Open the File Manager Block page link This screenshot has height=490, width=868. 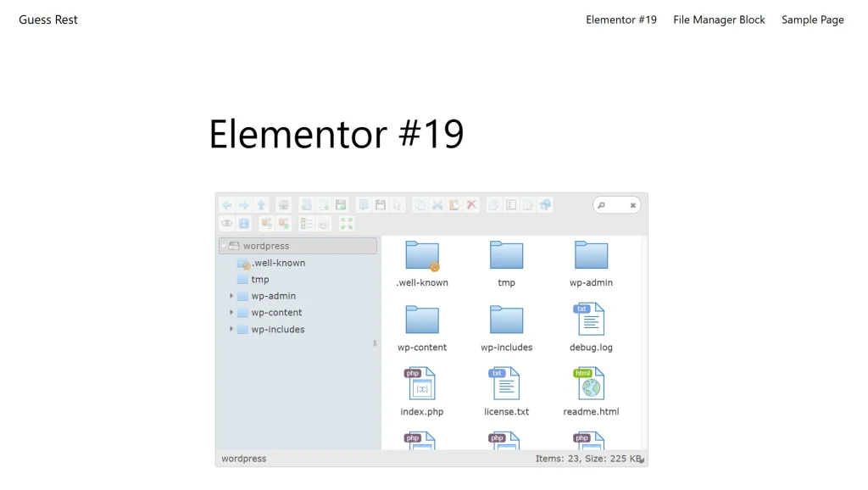click(x=719, y=19)
